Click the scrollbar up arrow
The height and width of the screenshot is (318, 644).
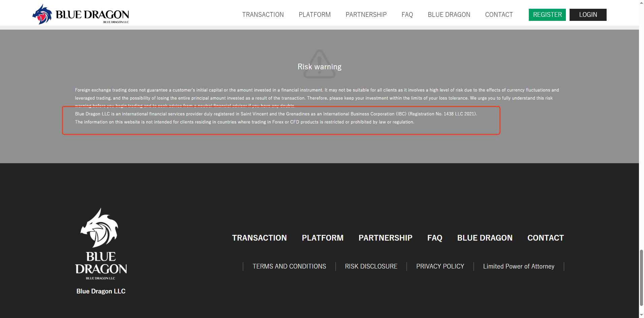[x=641, y=3]
